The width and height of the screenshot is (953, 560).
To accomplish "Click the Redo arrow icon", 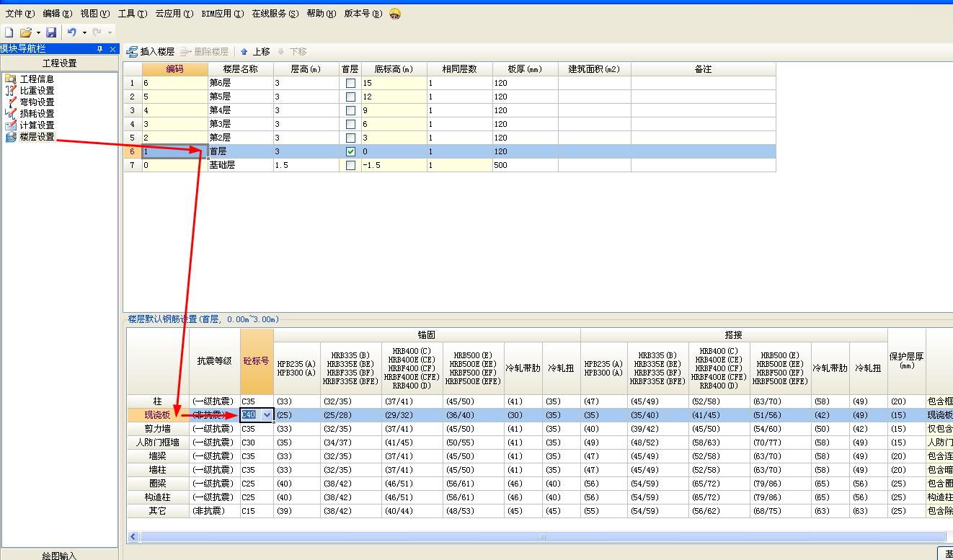I will [x=97, y=32].
